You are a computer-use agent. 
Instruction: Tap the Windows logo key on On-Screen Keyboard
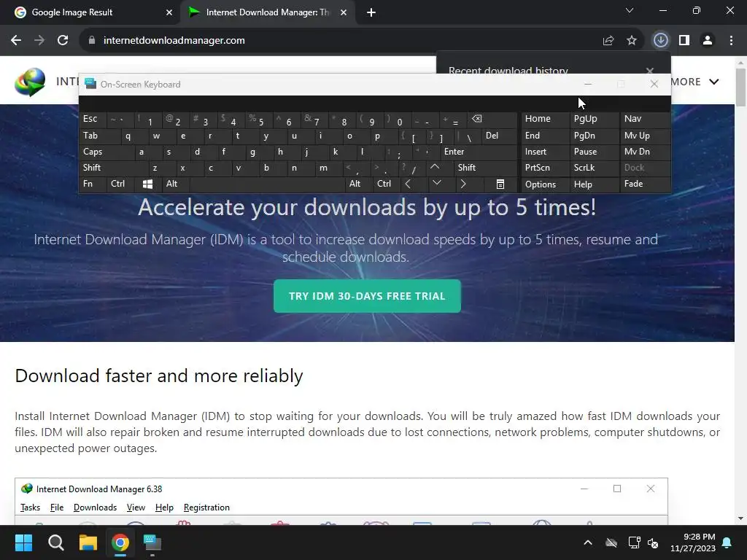(147, 184)
